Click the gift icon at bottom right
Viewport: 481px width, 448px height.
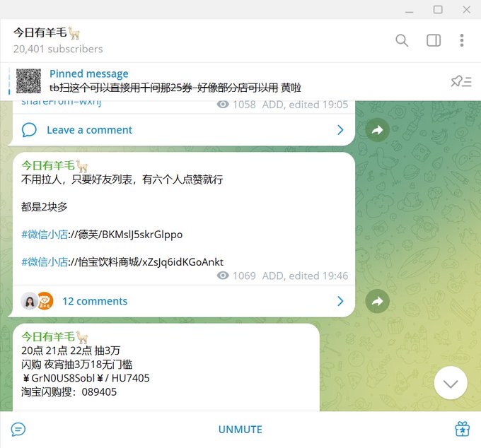463,429
